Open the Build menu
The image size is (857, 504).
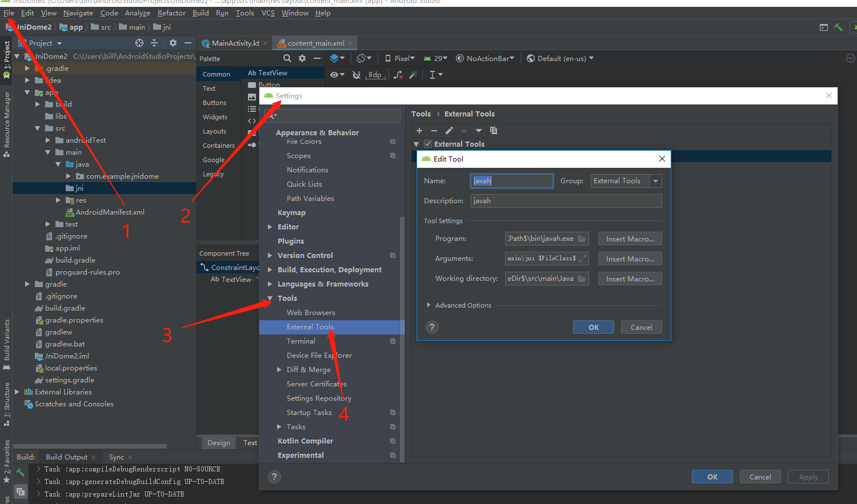click(x=201, y=13)
